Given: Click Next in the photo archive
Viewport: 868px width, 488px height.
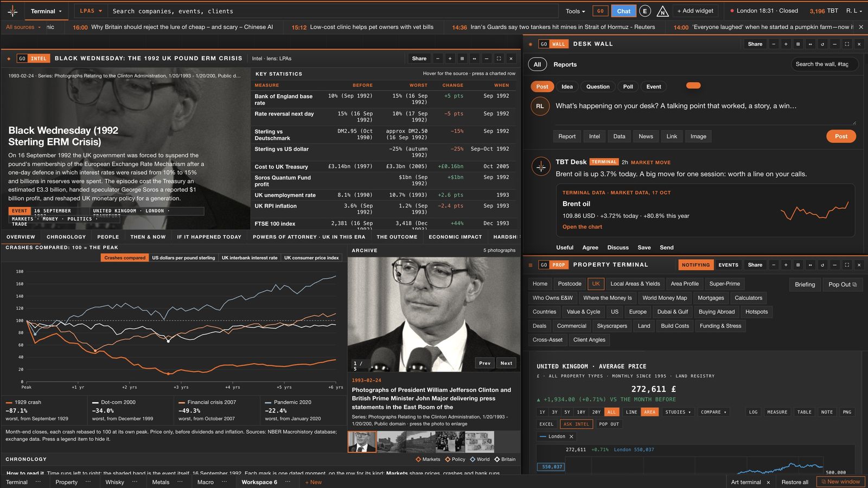Looking at the screenshot, I should (x=506, y=363).
